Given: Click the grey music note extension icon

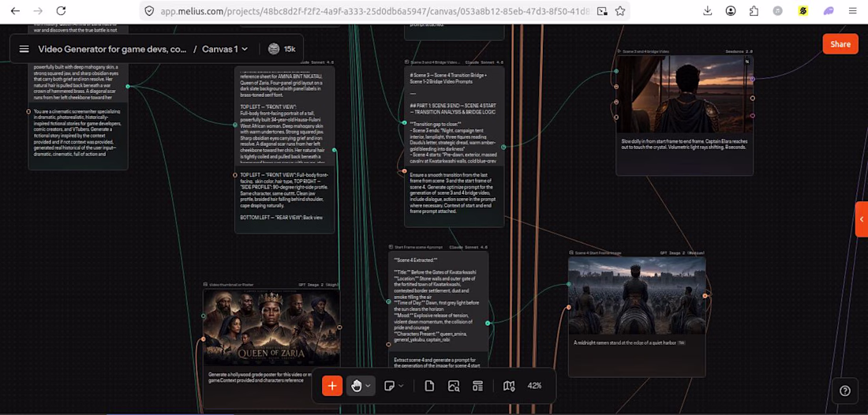Looking at the screenshot, I should tap(778, 10).
